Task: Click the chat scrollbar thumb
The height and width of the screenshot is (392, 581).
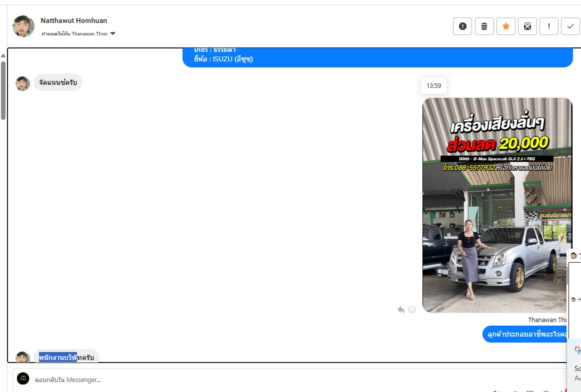Action: 3,91
